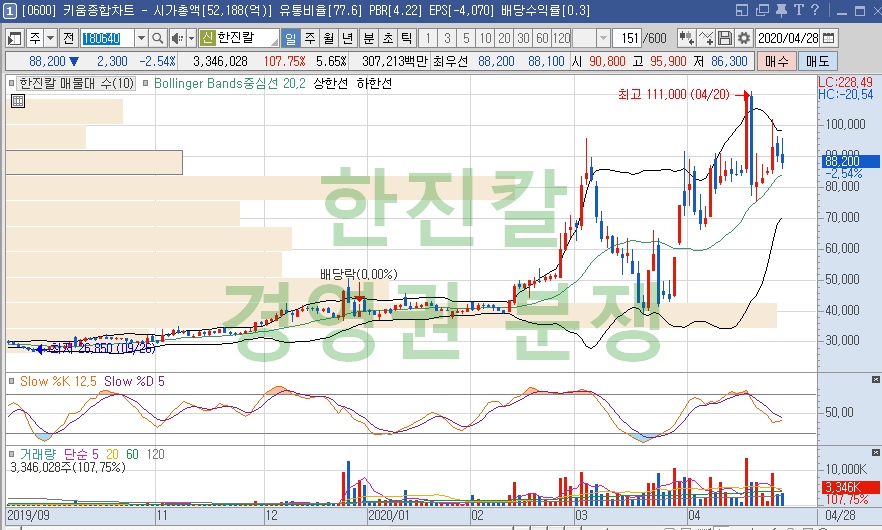Open the stock search magnifier
This screenshot has height=530, width=882.
click(x=158, y=38)
